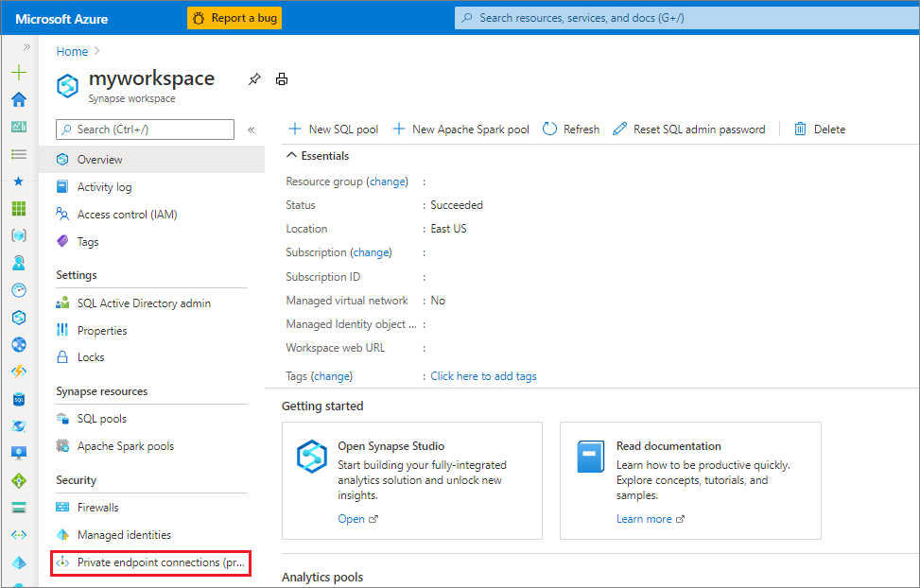Click the Home breadcrumb link
The image size is (920, 588).
[72, 52]
